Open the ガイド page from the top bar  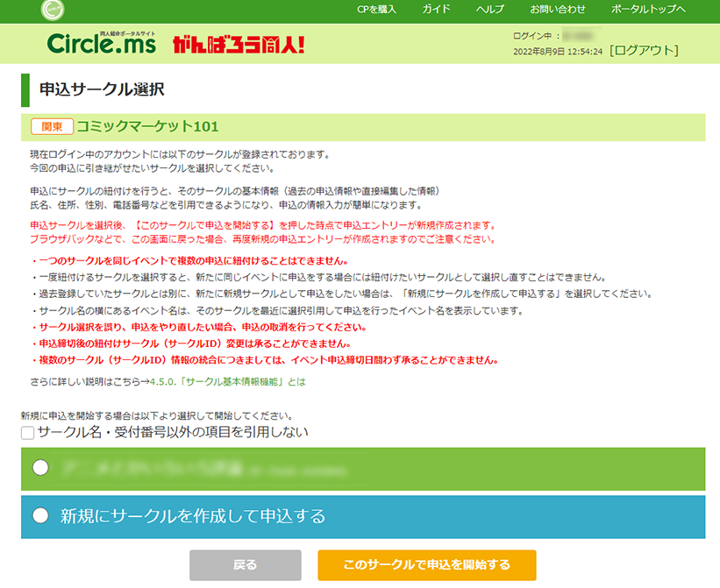point(436,10)
